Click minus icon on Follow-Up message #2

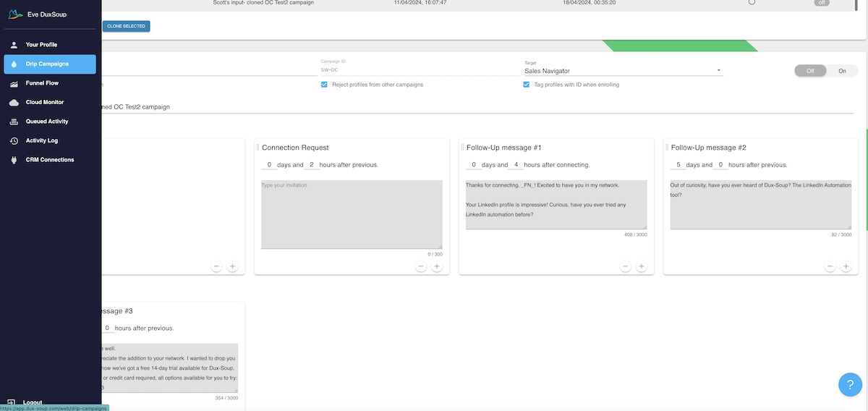point(830,266)
